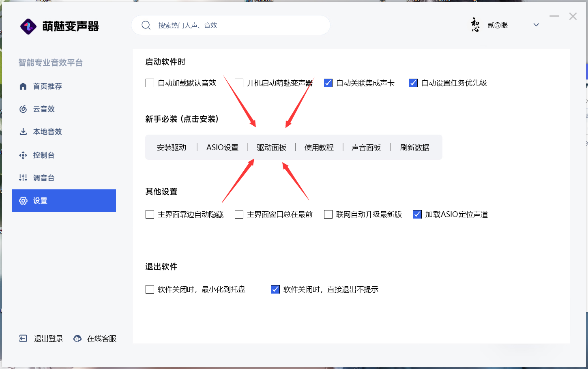This screenshot has height=369, width=588.
Task: Click the 萌魅变声器 logo icon
Action: 28,27
